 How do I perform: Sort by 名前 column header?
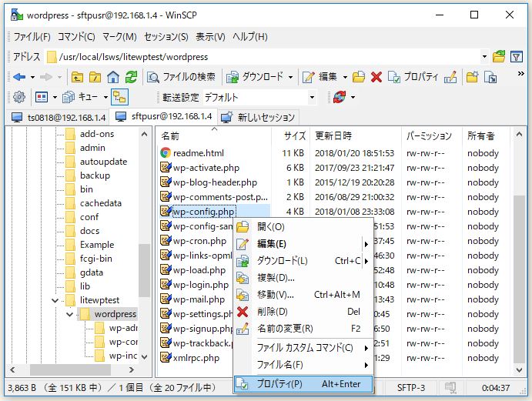click(215, 136)
